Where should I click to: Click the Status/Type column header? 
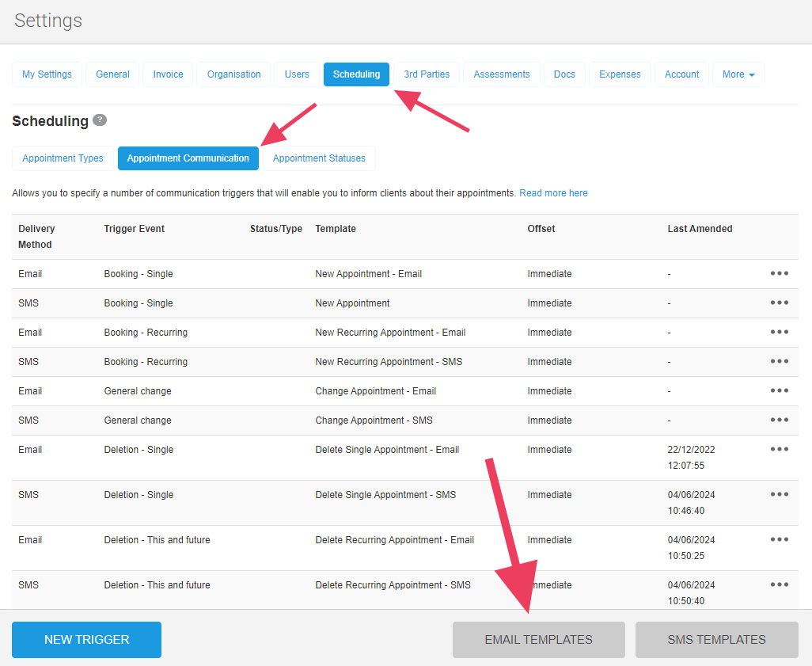pyautogui.click(x=276, y=229)
